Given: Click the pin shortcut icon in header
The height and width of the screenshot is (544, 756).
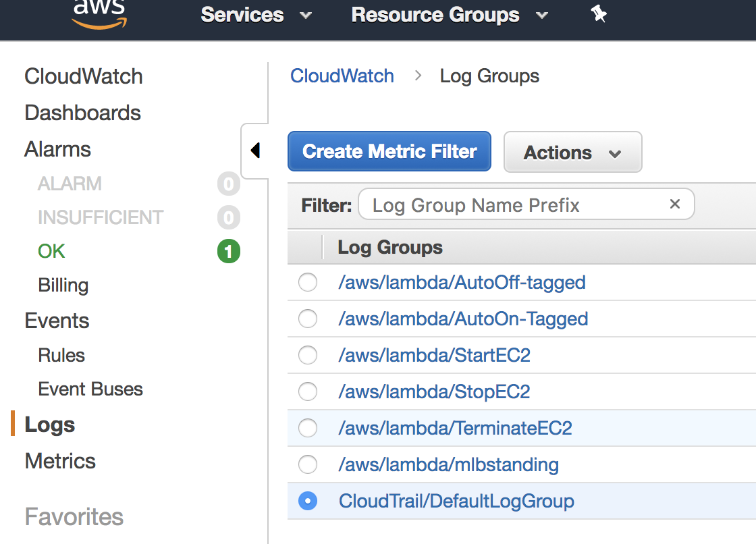Looking at the screenshot, I should point(598,14).
